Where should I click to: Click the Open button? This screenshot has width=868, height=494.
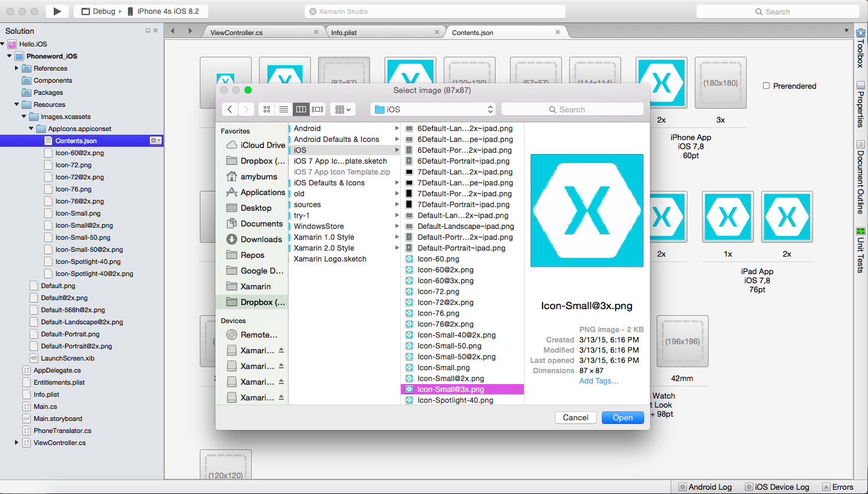(x=622, y=417)
